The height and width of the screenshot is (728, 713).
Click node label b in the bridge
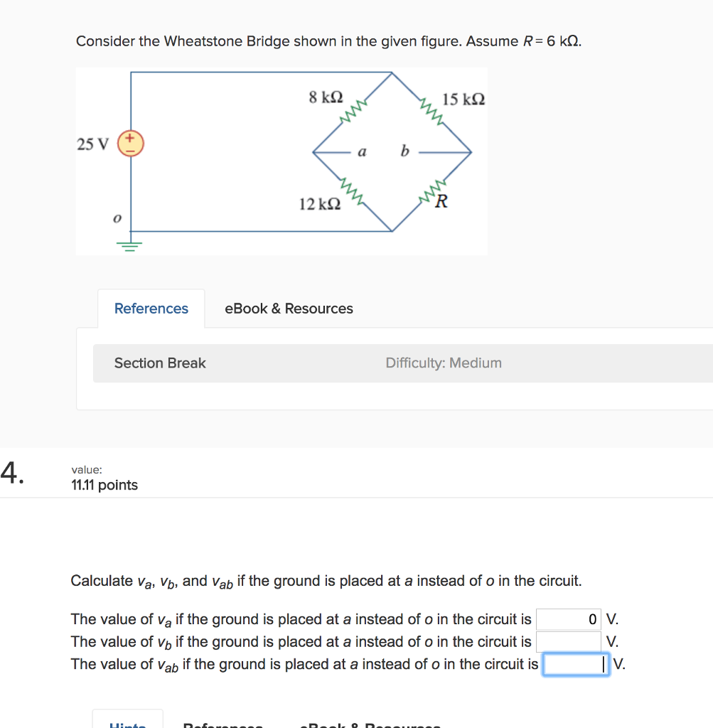click(x=404, y=151)
